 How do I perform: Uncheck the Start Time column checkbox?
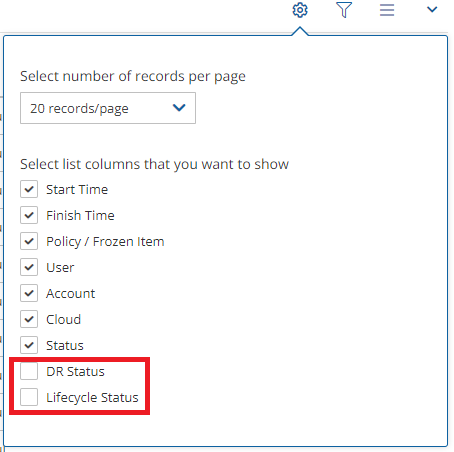tap(29, 189)
